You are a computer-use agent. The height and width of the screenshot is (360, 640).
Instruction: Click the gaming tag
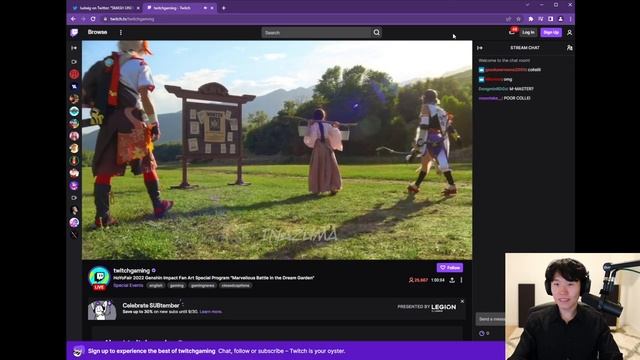177,285
